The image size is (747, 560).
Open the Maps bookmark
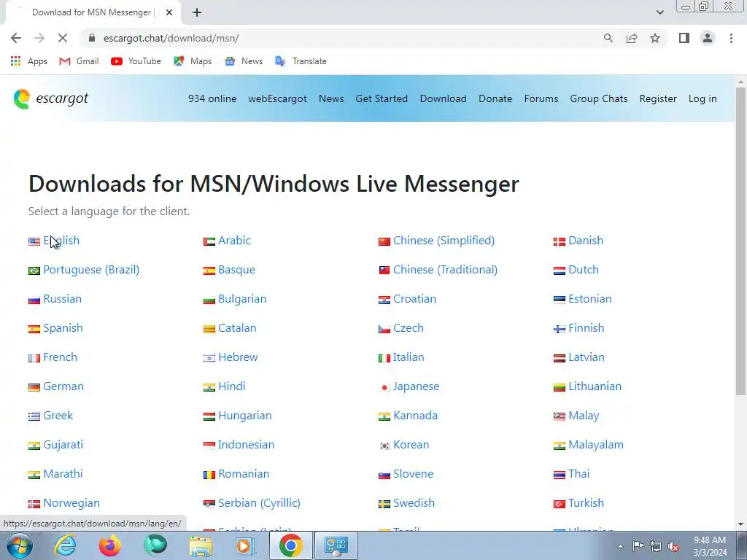(193, 61)
